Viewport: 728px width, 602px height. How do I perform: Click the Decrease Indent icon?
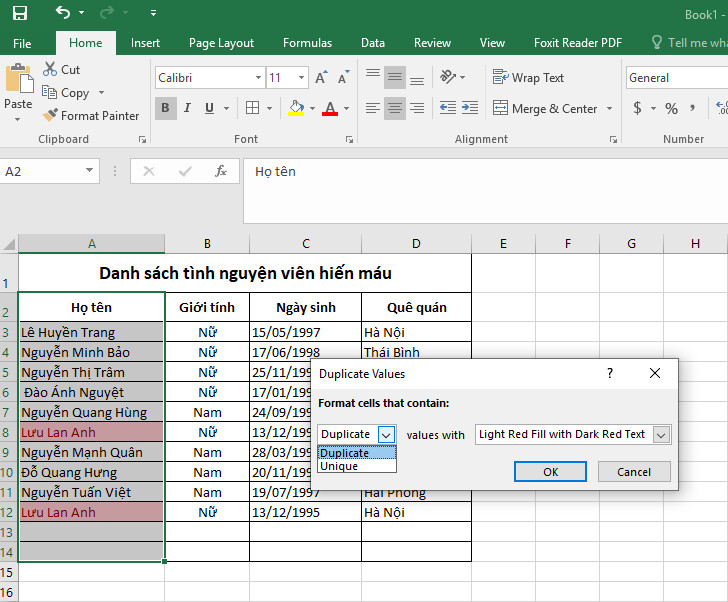click(447, 108)
